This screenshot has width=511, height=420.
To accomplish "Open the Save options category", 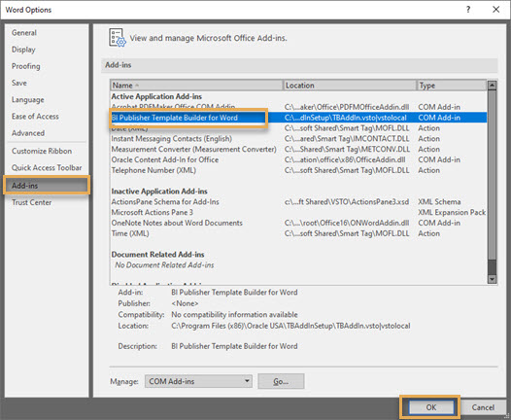I will point(19,83).
